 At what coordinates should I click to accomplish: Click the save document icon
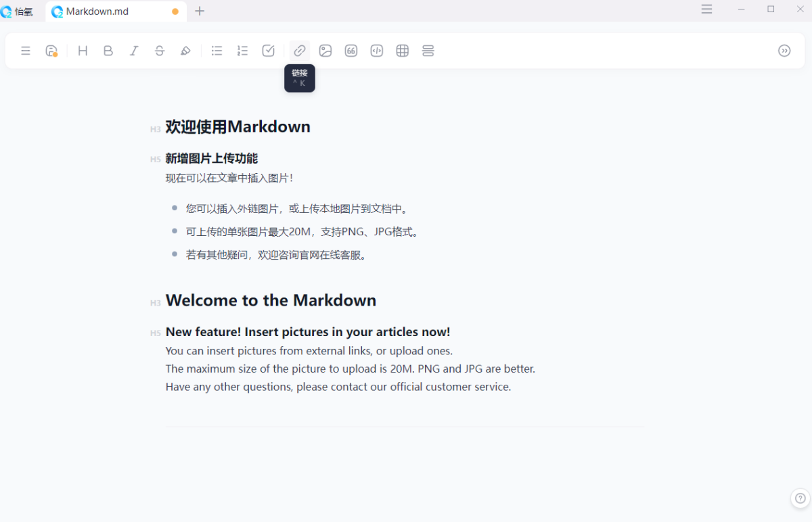click(x=51, y=51)
